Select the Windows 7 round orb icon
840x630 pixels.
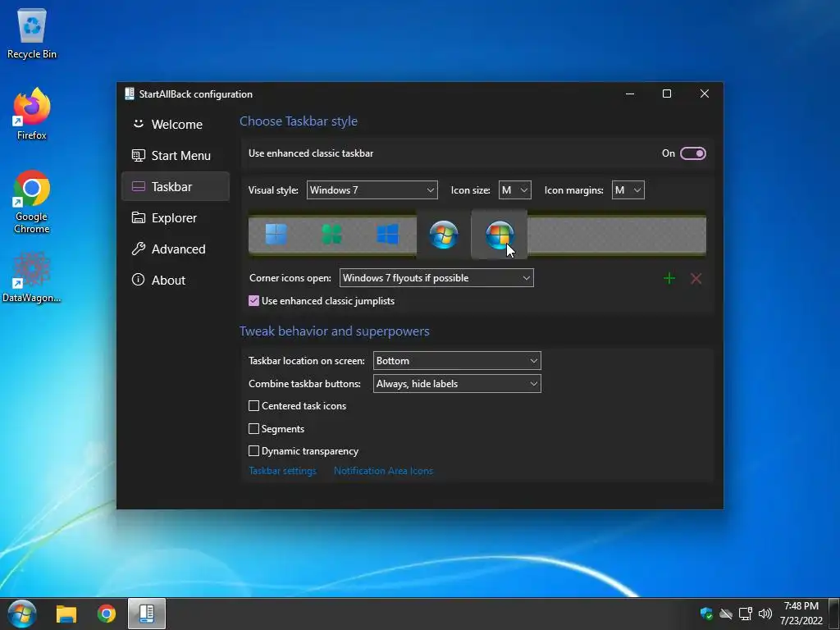coord(444,235)
